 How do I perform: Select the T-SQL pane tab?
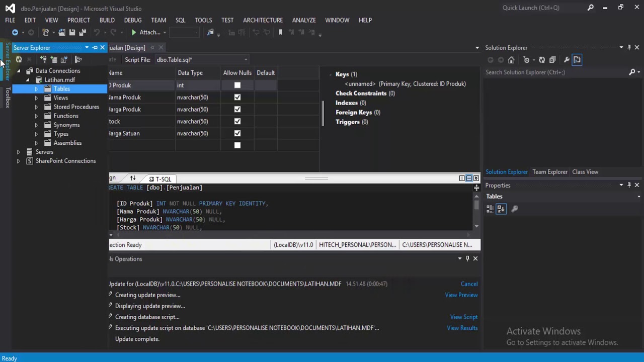click(x=160, y=179)
